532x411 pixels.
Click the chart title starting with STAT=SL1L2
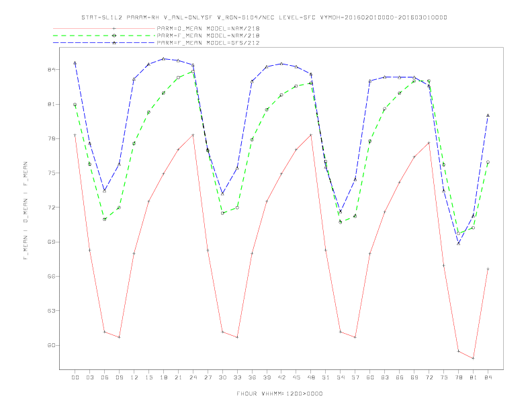point(264,17)
